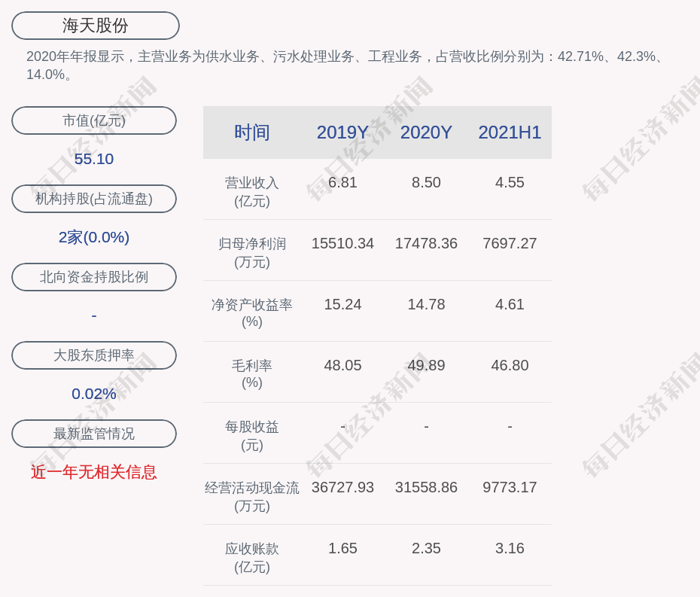Click ROE value 14.78
700x597 pixels.
(426, 305)
